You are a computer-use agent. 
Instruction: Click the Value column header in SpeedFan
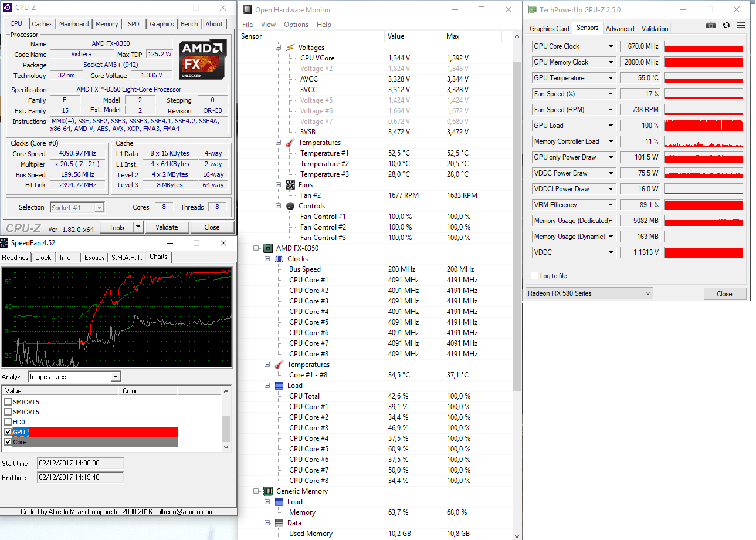(60, 391)
